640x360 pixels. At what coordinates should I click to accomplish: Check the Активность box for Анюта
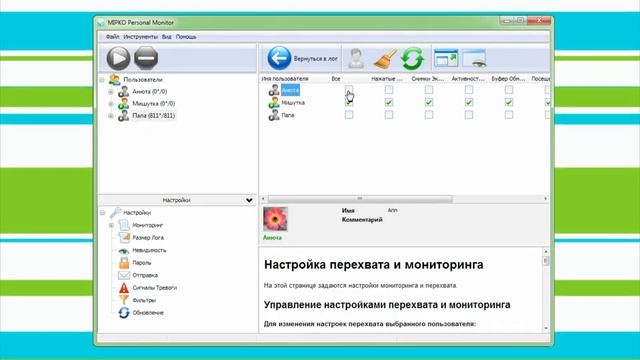469,89
